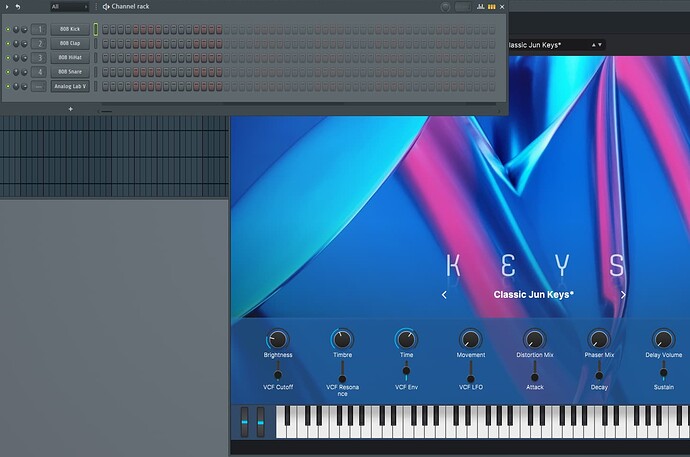Click the Phaser Mix knob

pyautogui.click(x=599, y=340)
